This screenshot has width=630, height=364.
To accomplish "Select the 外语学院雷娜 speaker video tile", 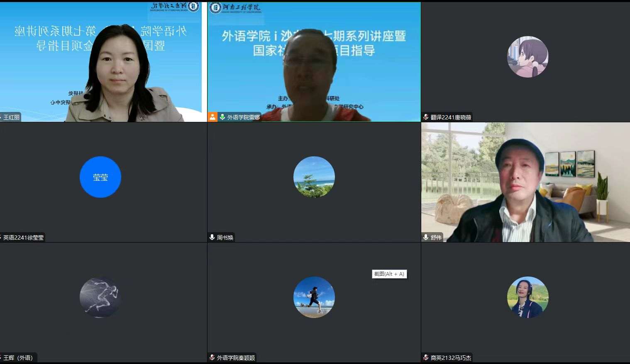I will click(x=314, y=62).
